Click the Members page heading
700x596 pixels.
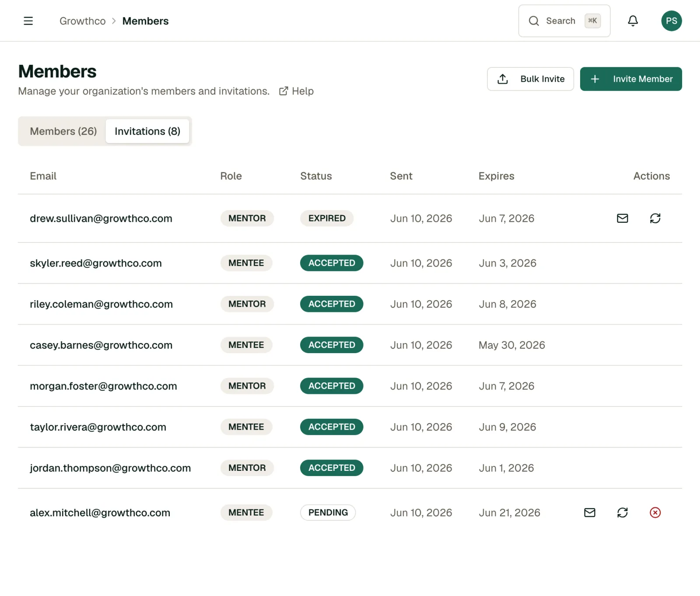[57, 71]
